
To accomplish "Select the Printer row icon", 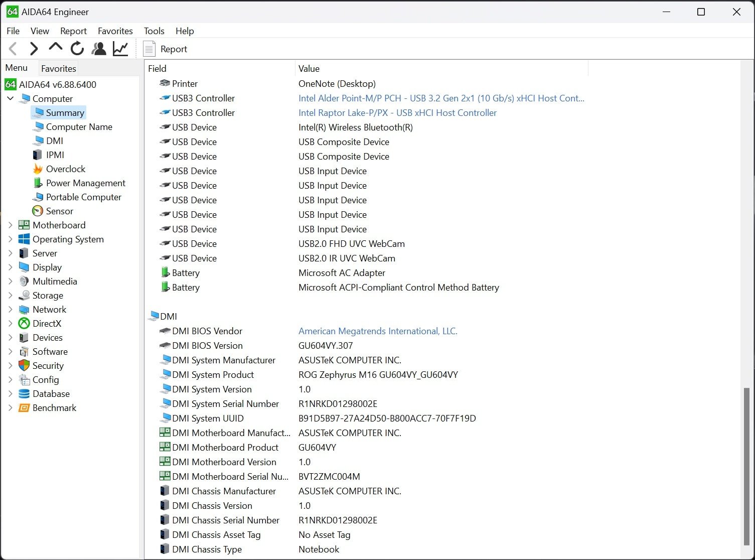I will click(165, 83).
